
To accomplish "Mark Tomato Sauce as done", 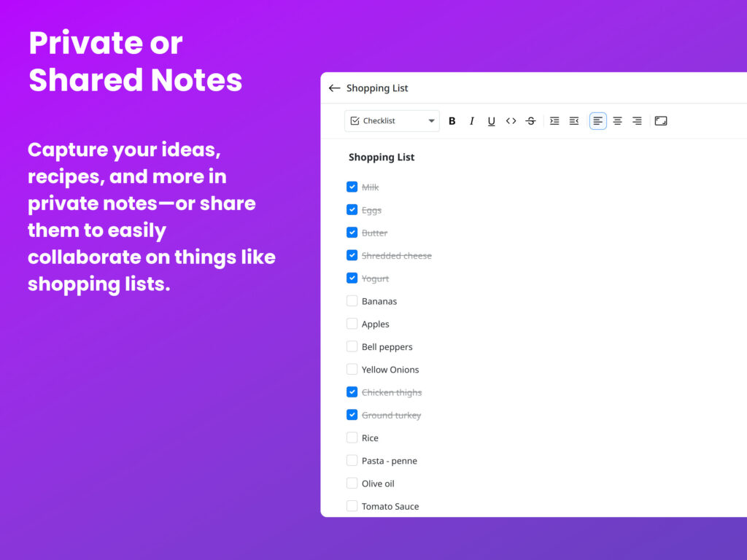I will 352,506.
